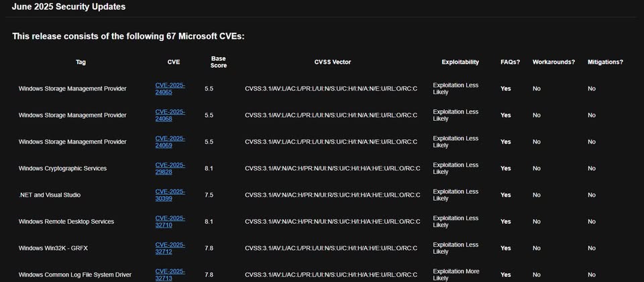Screen dimensions: 644x282
Task: Open the CVE-2025-32710 link
Action: point(170,222)
